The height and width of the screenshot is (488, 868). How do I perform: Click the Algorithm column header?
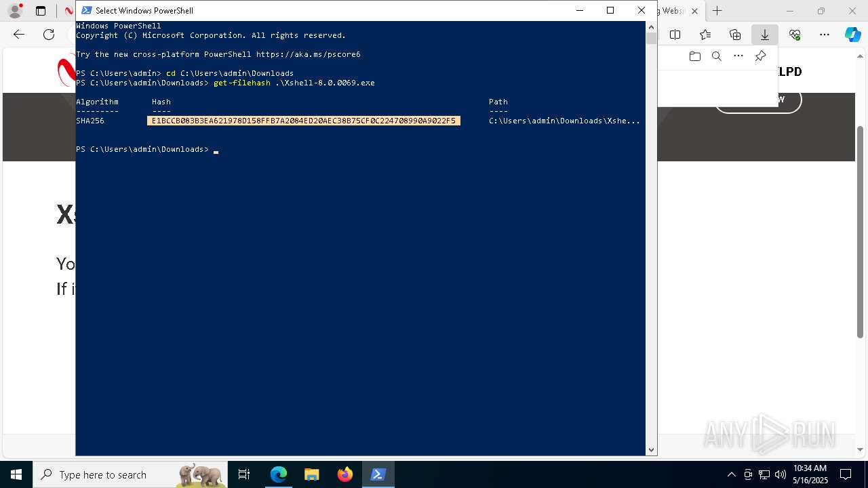(97, 102)
